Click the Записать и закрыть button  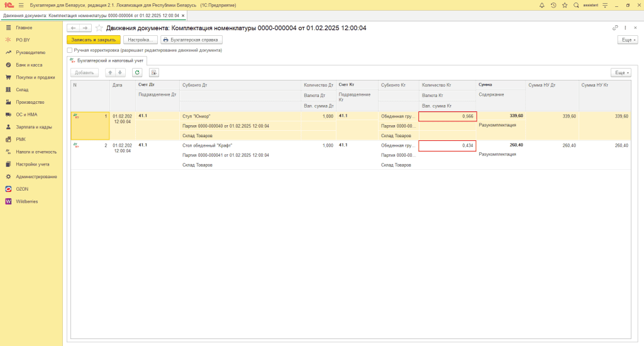point(93,40)
